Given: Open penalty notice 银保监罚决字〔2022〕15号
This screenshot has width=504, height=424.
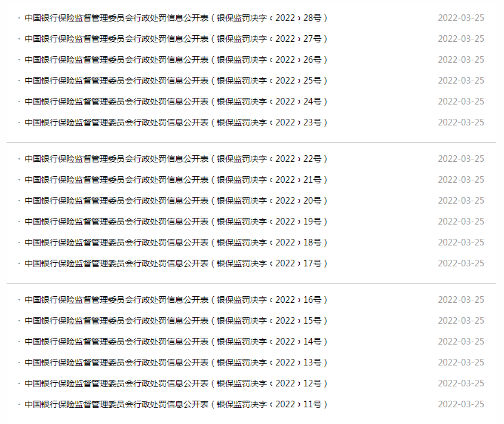Looking at the screenshot, I should (176, 321).
